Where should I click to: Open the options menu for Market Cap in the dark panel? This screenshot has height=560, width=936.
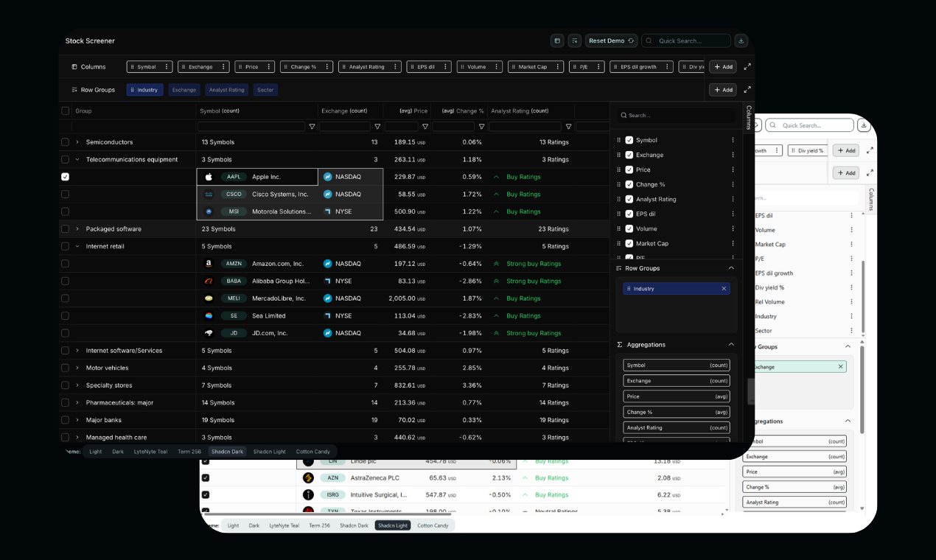(x=733, y=243)
